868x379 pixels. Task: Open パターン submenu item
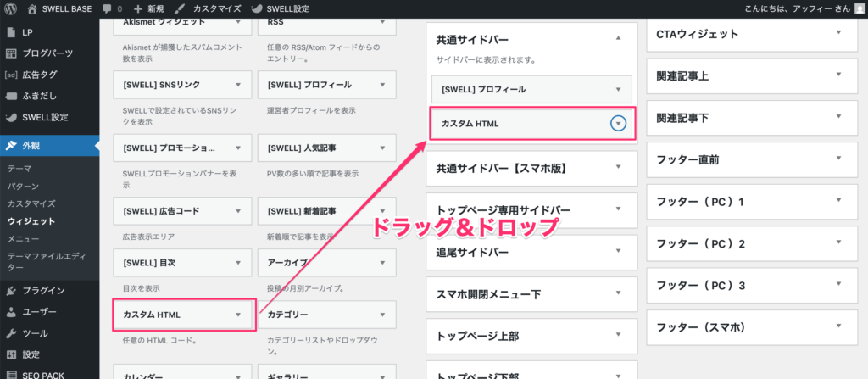click(23, 187)
